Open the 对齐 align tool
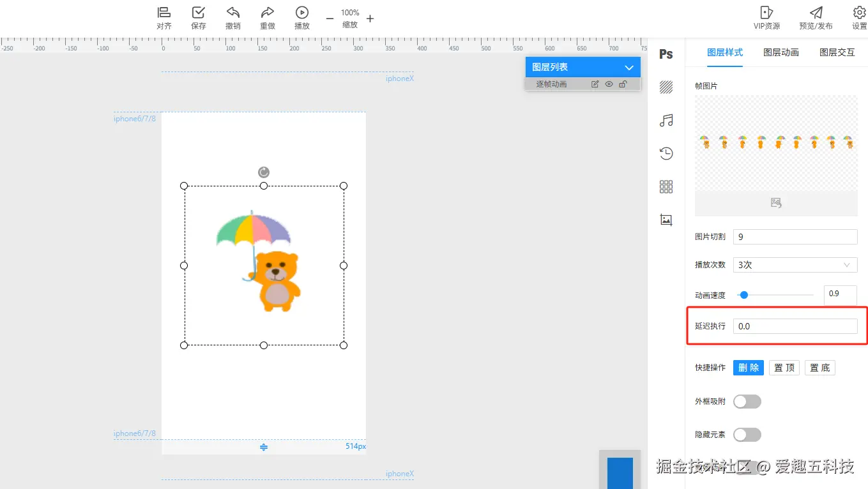This screenshot has width=868, height=489. 164,18
